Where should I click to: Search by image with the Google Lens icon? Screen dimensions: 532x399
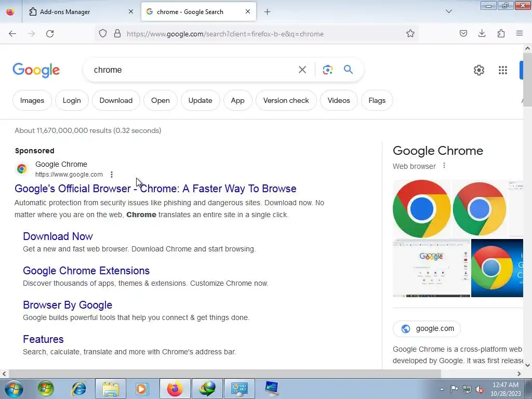327,70
